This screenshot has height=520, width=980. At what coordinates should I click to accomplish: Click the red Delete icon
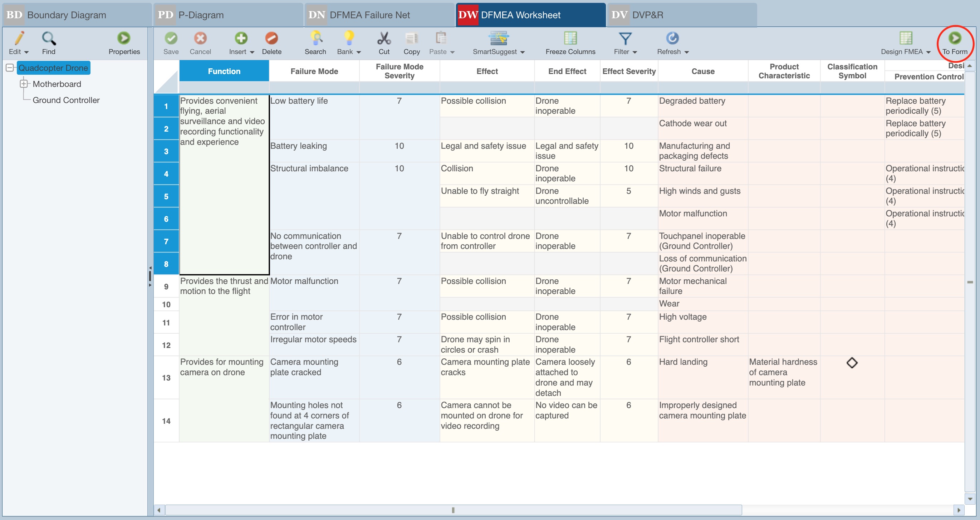pyautogui.click(x=271, y=38)
